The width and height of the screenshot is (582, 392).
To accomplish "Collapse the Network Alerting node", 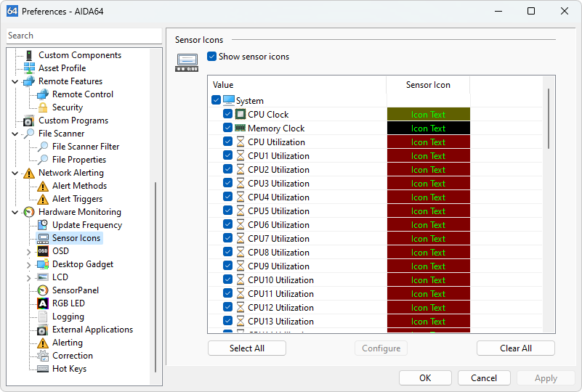I will [x=15, y=173].
